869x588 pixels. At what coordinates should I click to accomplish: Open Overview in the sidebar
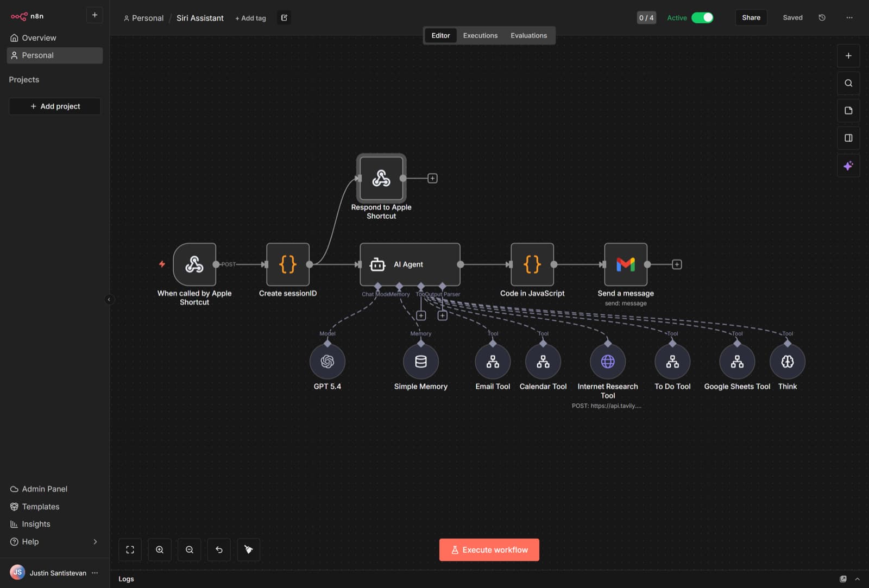[x=54, y=38]
